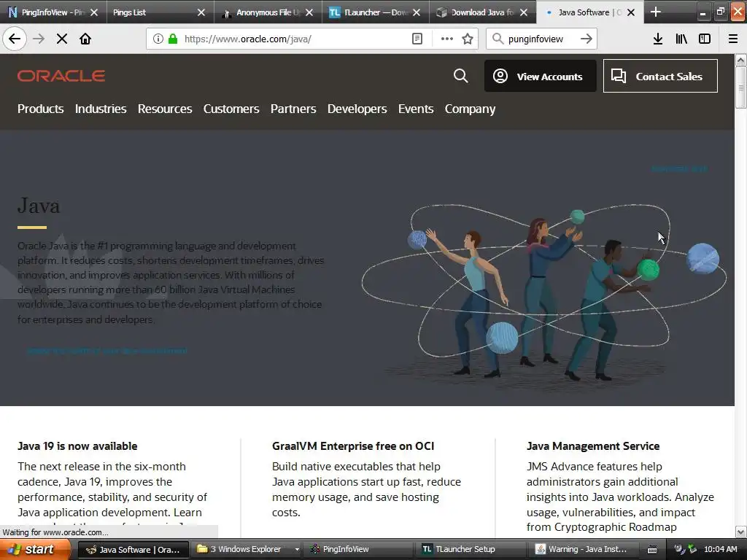747x560 pixels.
Task: Open the Events navigation menu
Action: (x=416, y=109)
